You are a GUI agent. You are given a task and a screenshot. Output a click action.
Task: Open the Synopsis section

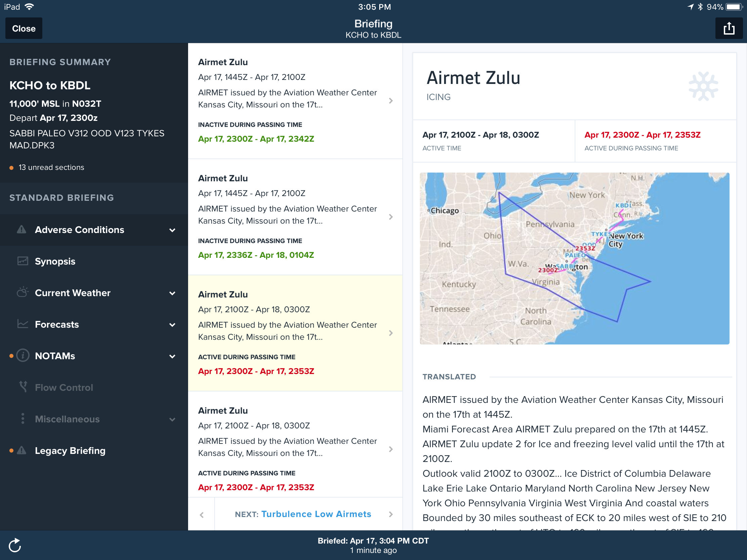coord(55,261)
